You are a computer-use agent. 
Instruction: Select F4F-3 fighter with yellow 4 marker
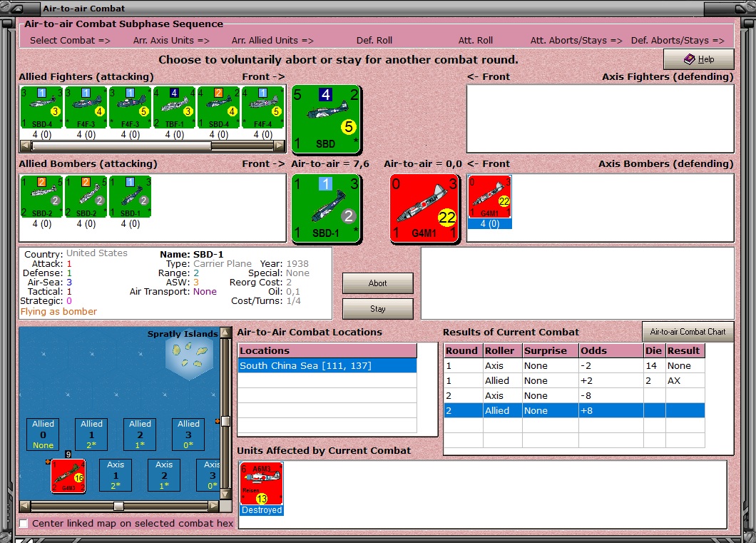pyautogui.click(x=86, y=108)
